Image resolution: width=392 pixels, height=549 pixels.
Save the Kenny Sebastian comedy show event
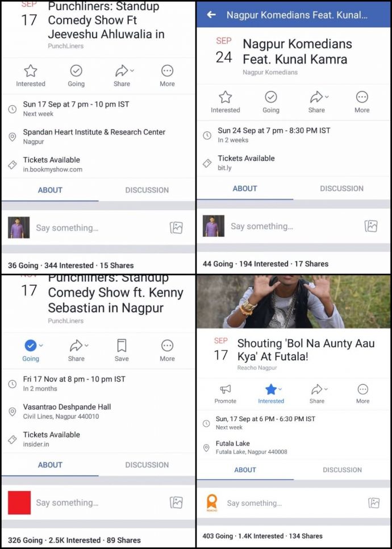click(x=122, y=351)
